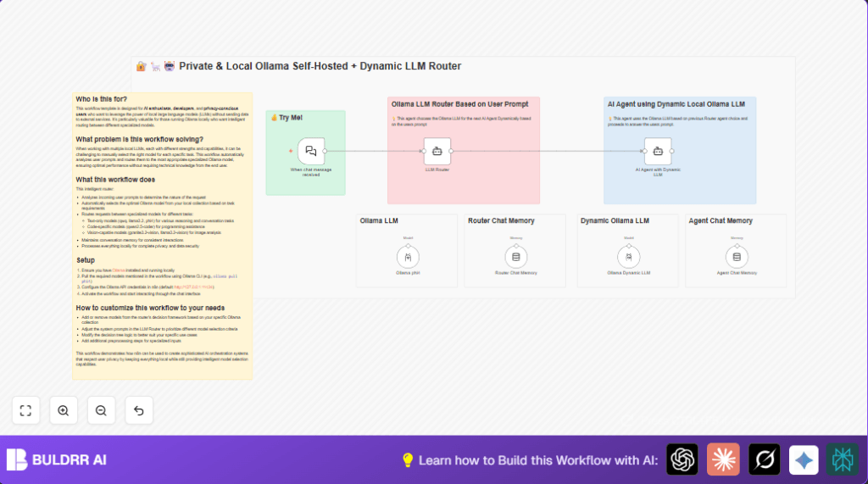Click 'What problem is this workflow solving?' heading
Image resolution: width=868 pixels, height=484 pixels.
pos(140,140)
